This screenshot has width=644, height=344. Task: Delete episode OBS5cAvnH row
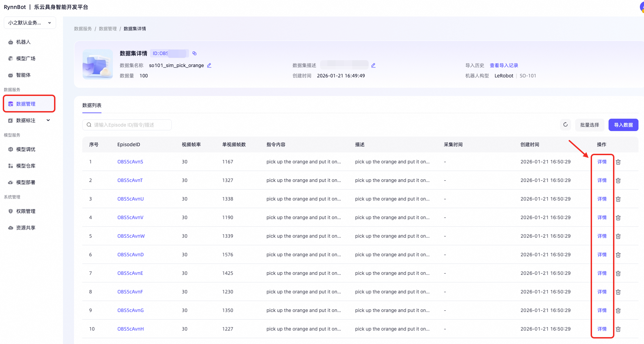618,329
